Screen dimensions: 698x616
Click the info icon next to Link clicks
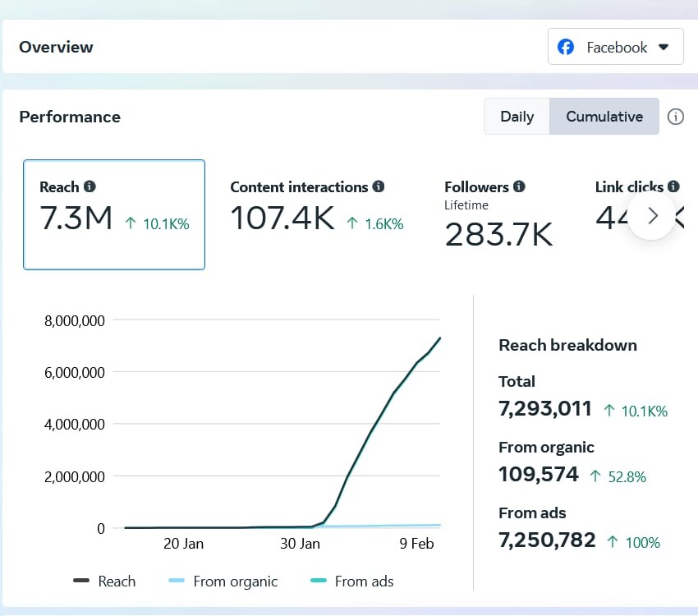point(673,186)
